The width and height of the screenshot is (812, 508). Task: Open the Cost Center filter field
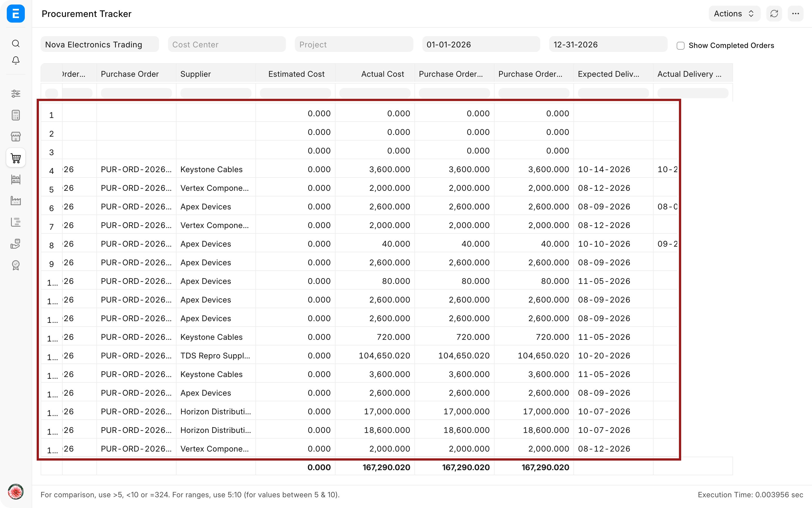point(227,44)
